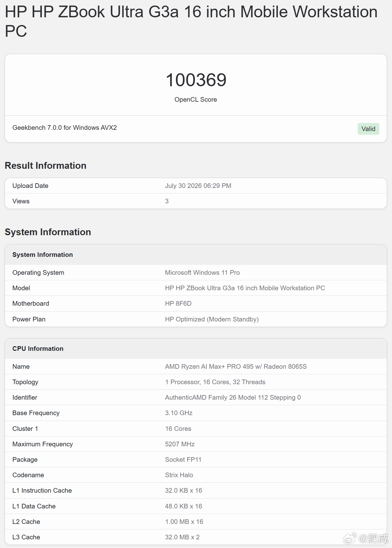
Task: Select the Strix Halo codename value
Action: (x=179, y=475)
